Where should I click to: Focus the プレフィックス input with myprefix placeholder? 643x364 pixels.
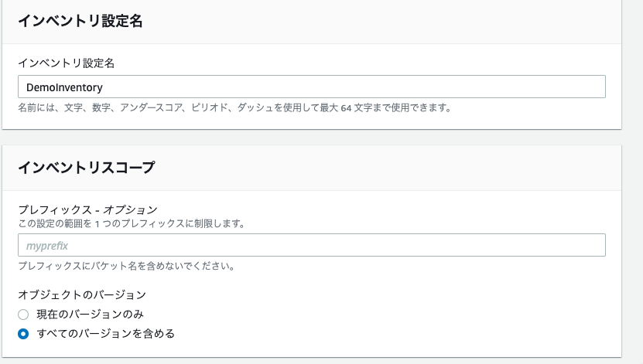312,245
